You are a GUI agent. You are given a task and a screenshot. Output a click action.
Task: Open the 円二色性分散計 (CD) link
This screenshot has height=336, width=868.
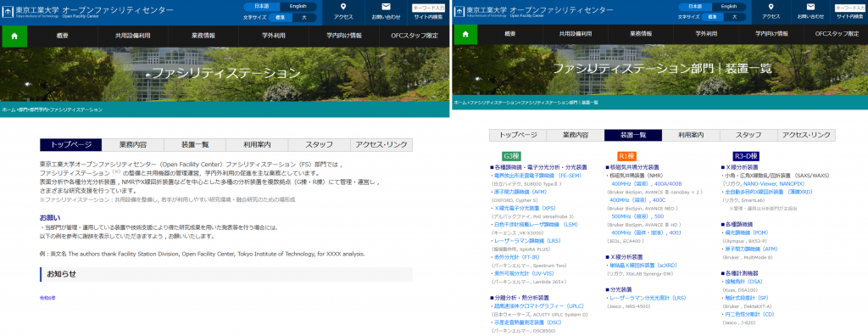[x=750, y=314]
